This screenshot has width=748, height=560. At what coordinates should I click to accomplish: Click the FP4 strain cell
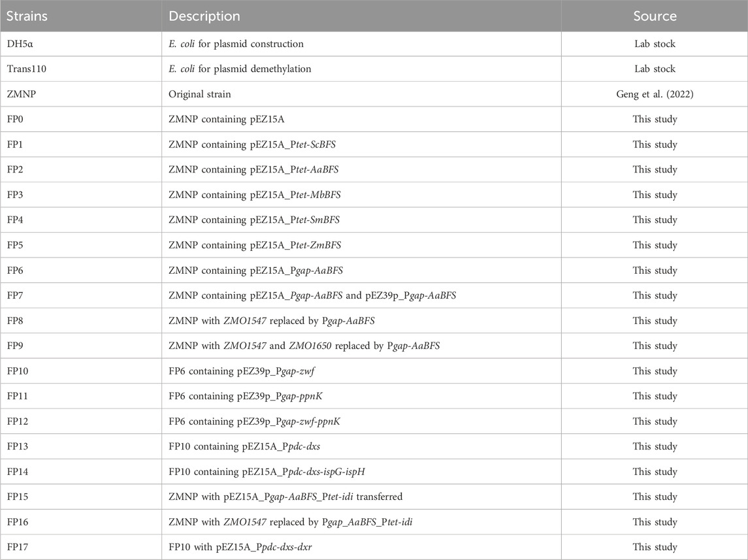pos(80,220)
